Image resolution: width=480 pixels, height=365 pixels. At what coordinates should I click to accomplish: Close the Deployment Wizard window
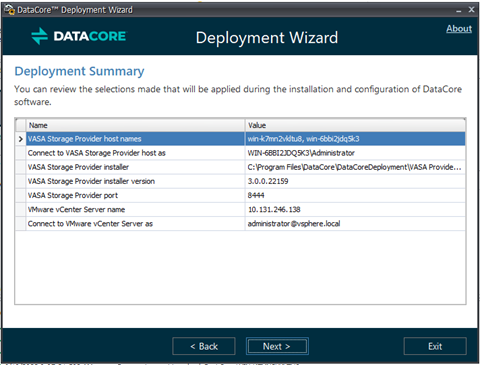471,10
